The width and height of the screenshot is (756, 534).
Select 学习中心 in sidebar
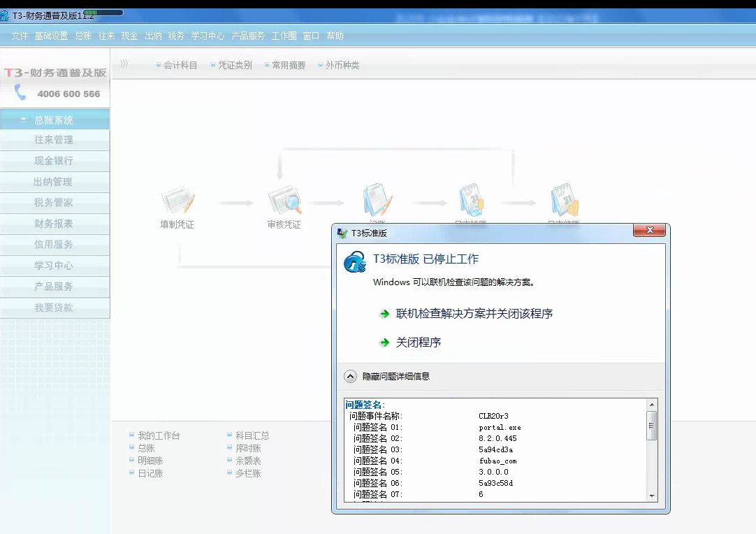click(54, 266)
